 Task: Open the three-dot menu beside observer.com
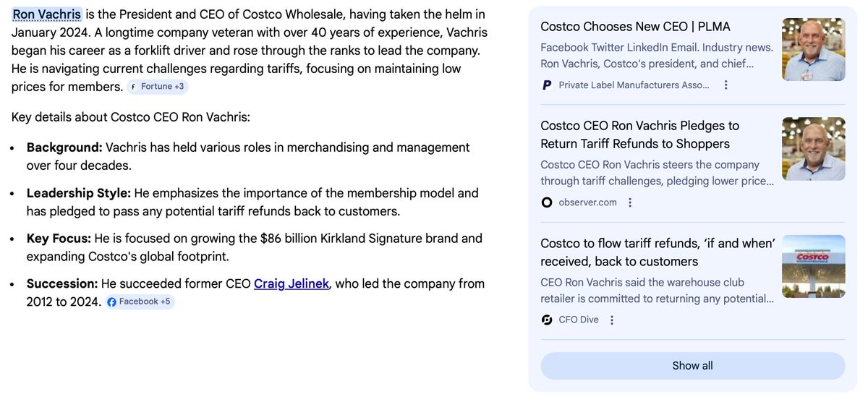pyautogui.click(x=630, y=202)
